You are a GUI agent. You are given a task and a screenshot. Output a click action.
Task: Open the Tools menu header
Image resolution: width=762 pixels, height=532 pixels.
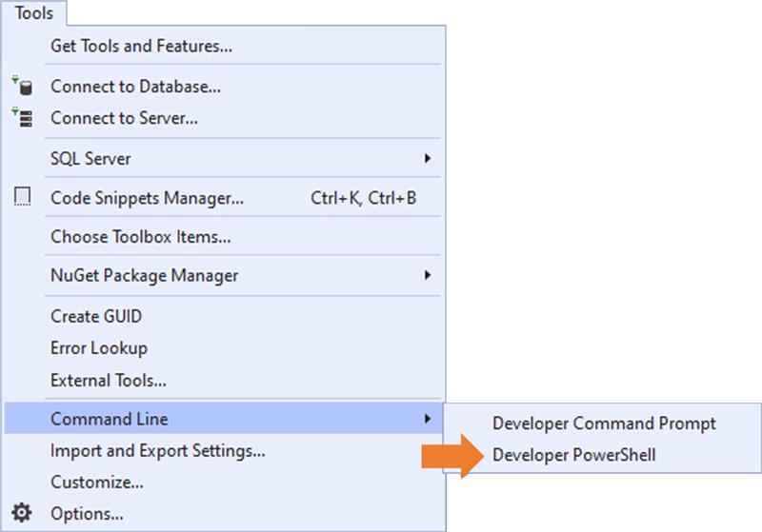(x=33, y=12)
